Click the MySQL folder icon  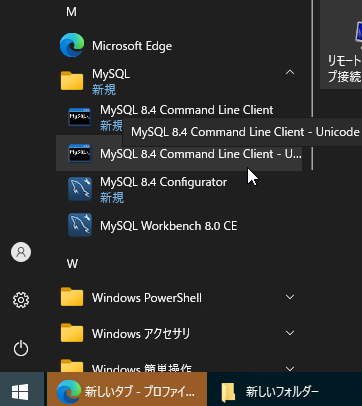tap(72, 81)
